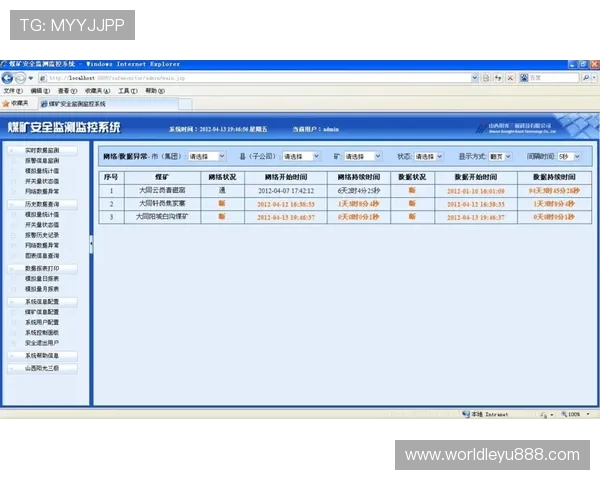Collapse the 历史数据查询 sidebar section
This screenshot has height=480, width=600.
[x=42, y=204]
